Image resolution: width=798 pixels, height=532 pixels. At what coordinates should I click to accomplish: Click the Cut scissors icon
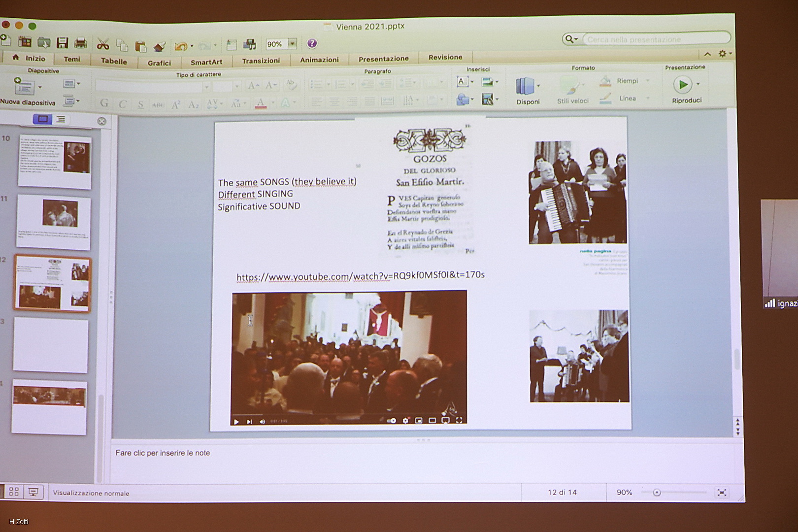(102, 44)
